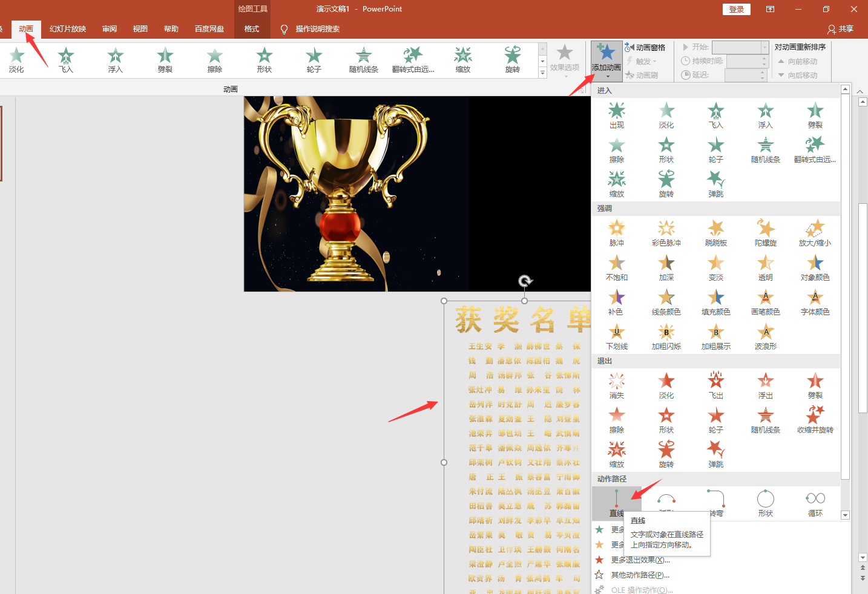The height and width of the screenshot is (594, 868).
Task: Apply the 波浪形 emphasis effect
Action: 765,336
